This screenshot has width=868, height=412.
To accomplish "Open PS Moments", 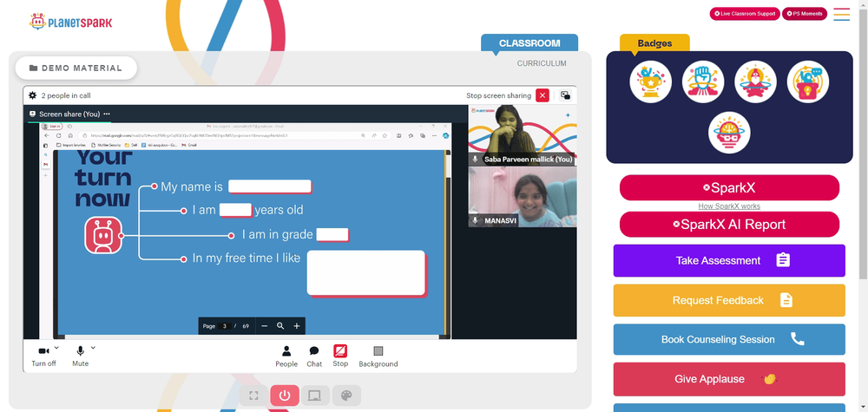I will point(805,14).
